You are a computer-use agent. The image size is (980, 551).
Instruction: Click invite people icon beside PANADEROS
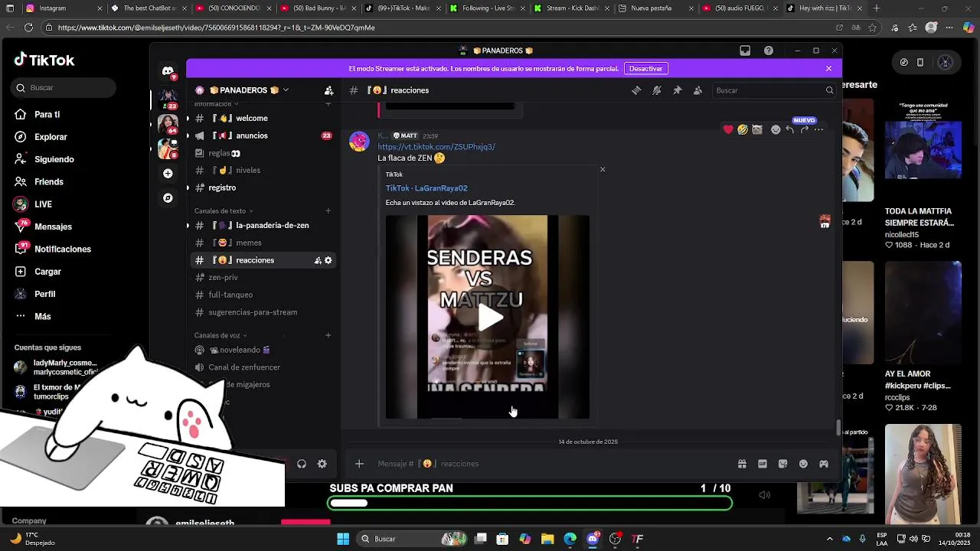pyautogui.click(x=328, y=90)
